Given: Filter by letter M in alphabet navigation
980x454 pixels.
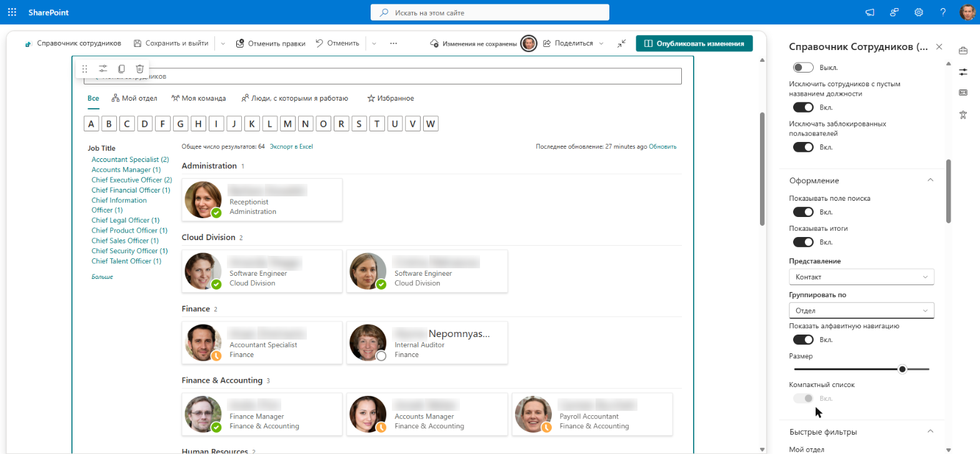Looking at the screenshot, I should [287, 124].
